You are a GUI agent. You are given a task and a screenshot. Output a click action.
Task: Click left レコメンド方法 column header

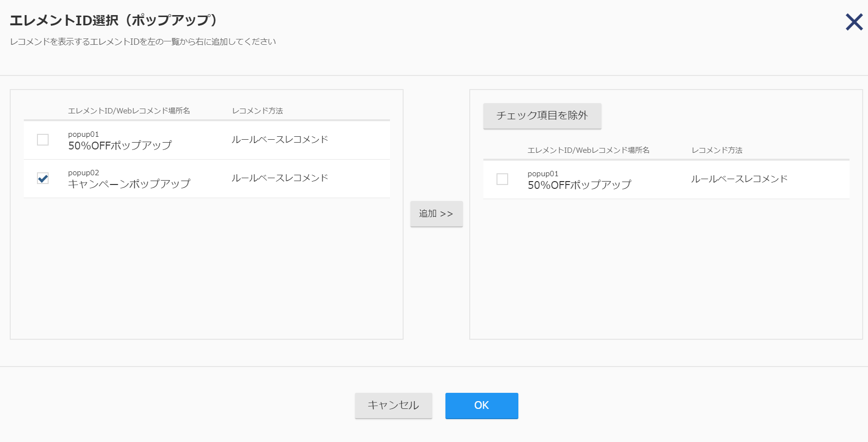coord(258,111)
